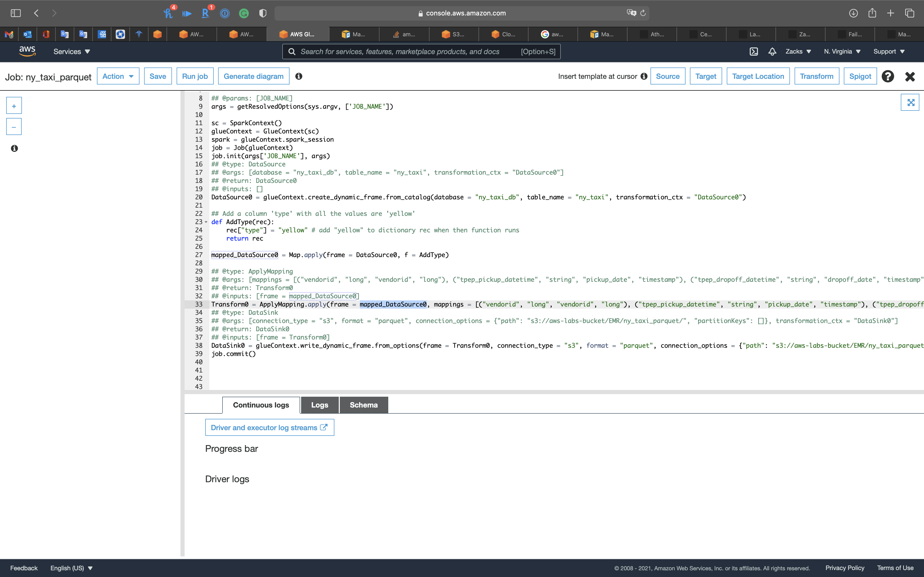Image resolution: width=924 pixels, height=577 pixels.
Task: Open the N. Virginia region dropdown
Action: 842,52
